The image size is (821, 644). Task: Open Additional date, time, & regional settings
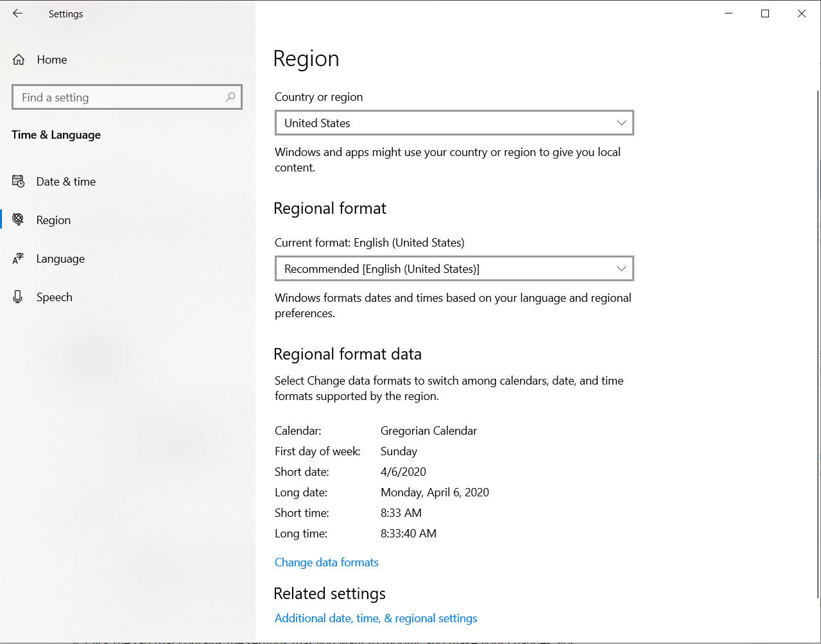point(376,618)
